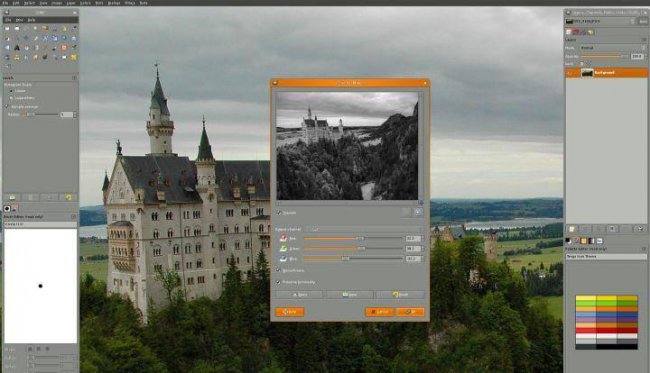
Task: Select Linear histogram scale radio
Action: pos(11,91)
